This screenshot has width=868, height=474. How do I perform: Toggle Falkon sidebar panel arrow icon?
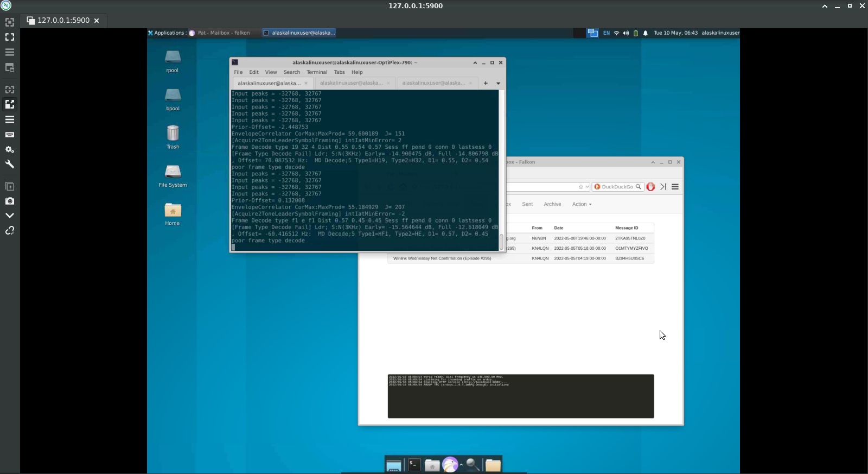[663, 187]
